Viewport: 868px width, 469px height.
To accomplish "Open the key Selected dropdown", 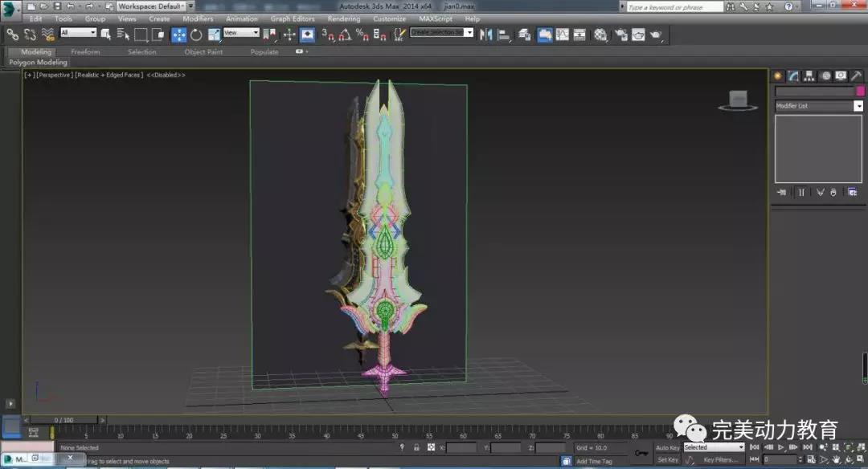I will pos(714,447).
